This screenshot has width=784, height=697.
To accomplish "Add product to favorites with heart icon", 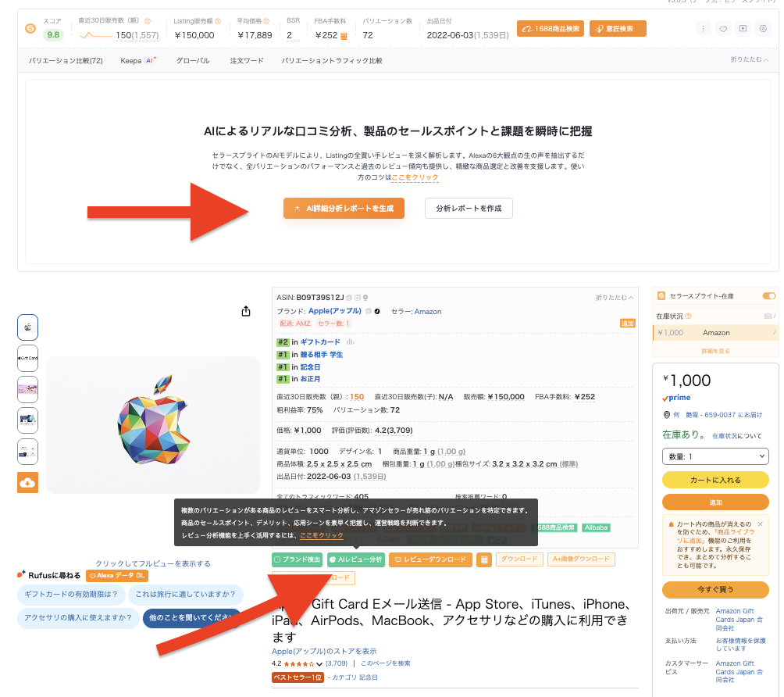I will (x=723, y=28).
